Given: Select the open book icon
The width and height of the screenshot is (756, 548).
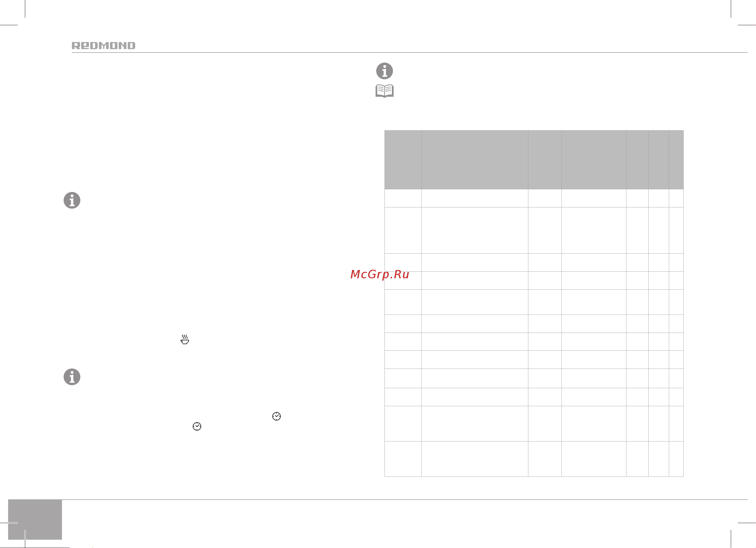Looking at the screenshot, I should click(x=384, y=91).
